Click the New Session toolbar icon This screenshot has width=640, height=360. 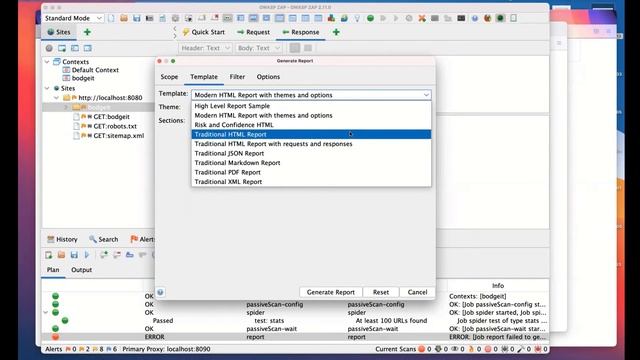(x=111, y=18)
